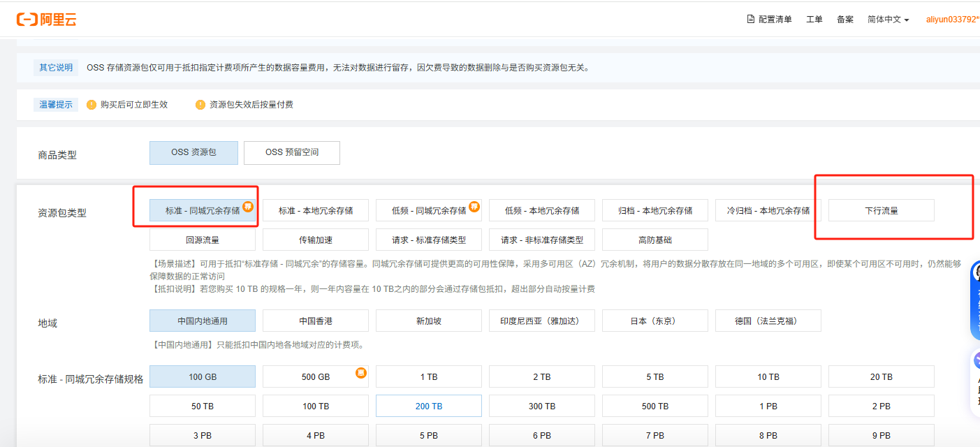Image resolution: width=980 pixels, height=447 pixels.
Task: Click the 温馨提示 label
Action: point(56,105)
